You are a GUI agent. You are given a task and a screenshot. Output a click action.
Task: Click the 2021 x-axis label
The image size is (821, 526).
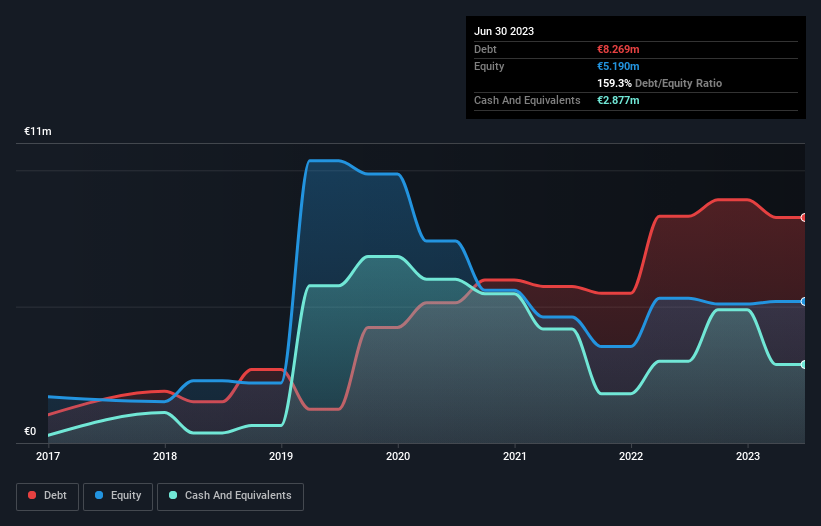pos(515,456)
